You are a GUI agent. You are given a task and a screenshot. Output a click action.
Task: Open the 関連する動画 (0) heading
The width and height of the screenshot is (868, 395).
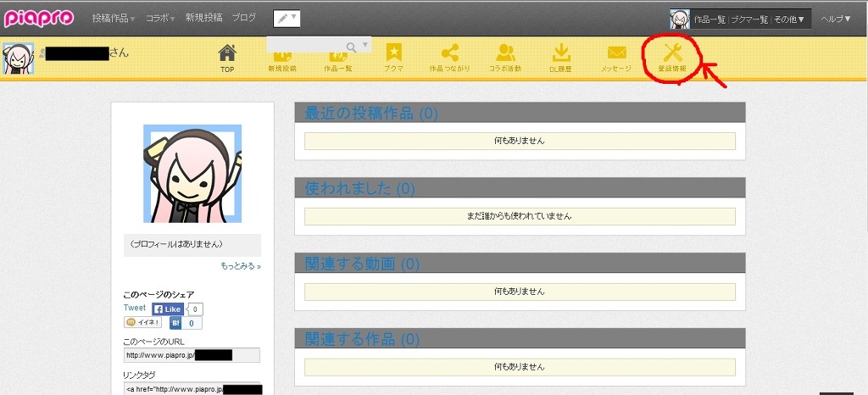[363, 264]
